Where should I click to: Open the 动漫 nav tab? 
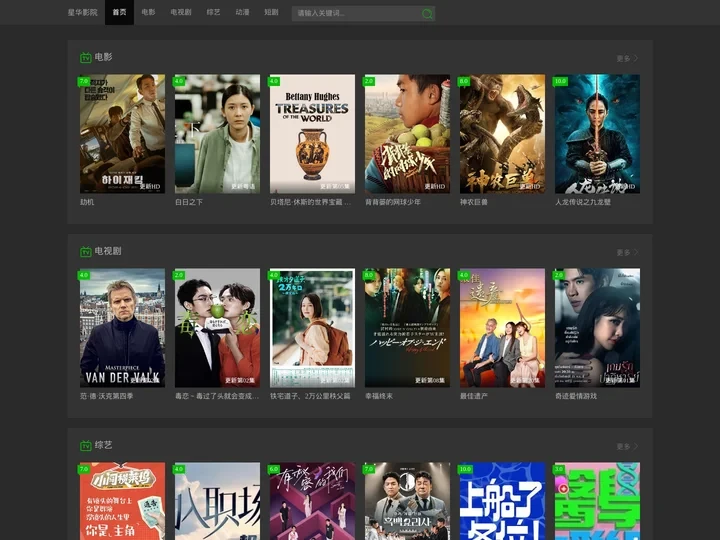[x=242, y=12]
